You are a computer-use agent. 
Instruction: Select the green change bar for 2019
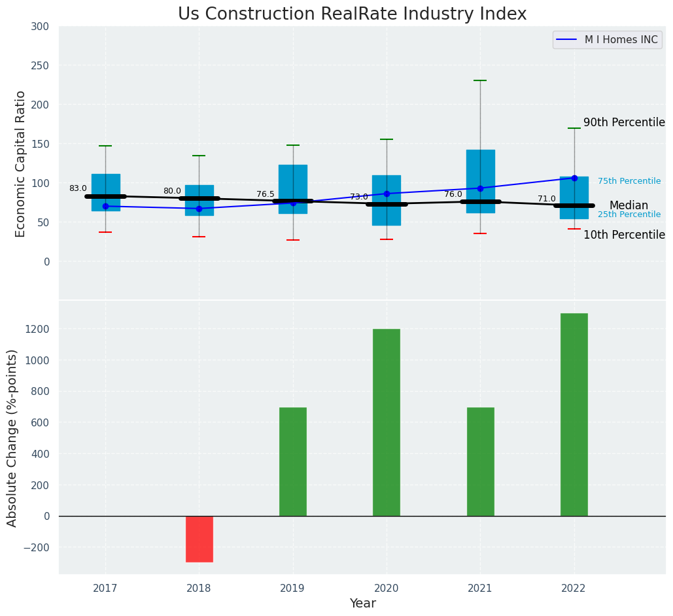coord(293,462)
